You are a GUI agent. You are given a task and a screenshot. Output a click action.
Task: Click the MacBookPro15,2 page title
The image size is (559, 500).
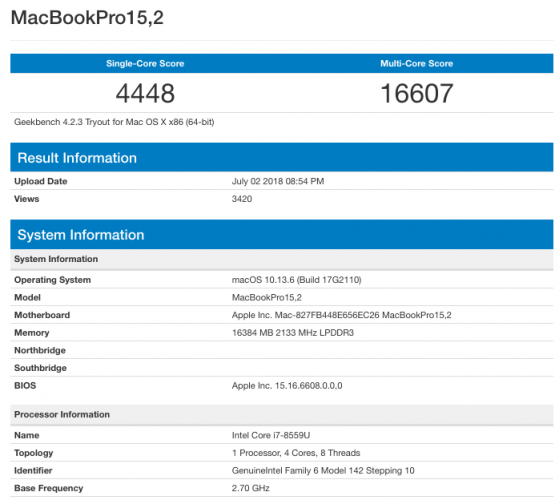click(x=87, y=17)
